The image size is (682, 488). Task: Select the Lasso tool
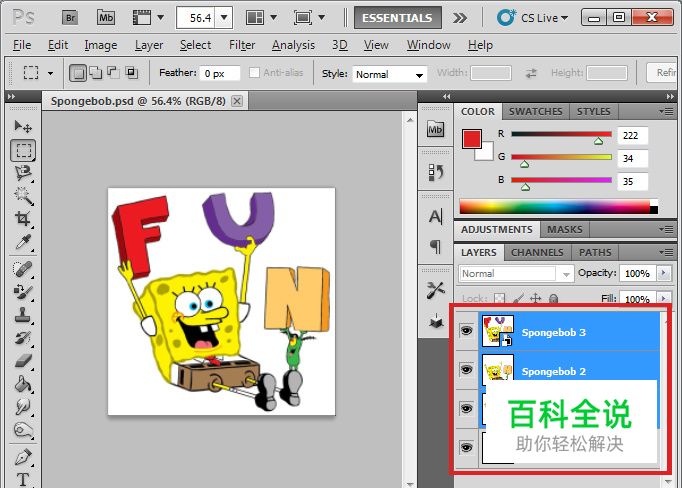tap(23, 173)
